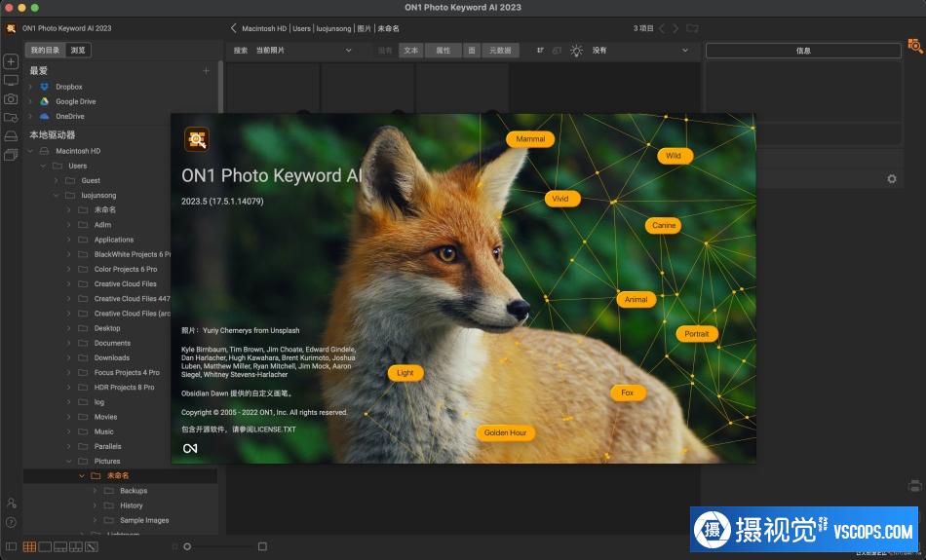Select the Focus Projects 4 Pro folder
The width and height of the screenshot is (926, 560).
point(127,372)
